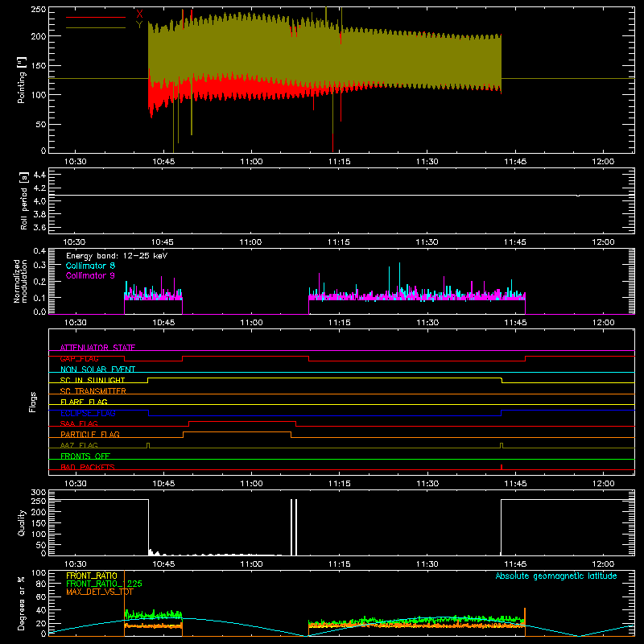Select the "Energy band: 12-25 keV" label
This screenshot has height=644, width=644.
click(117, 256)
